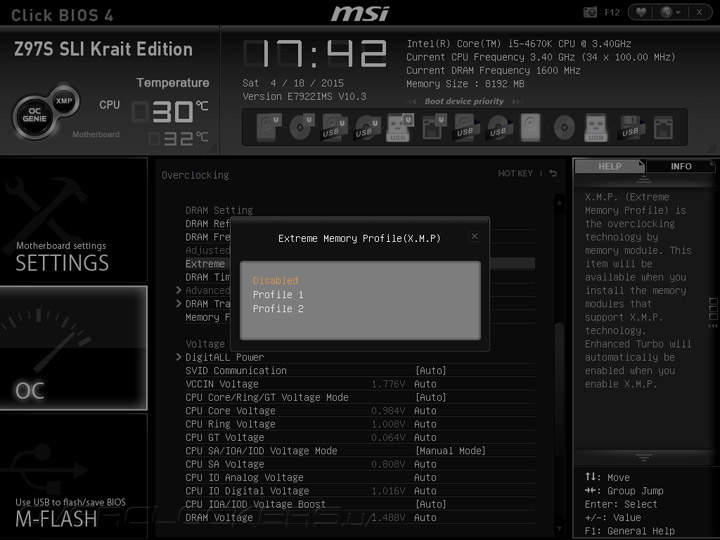Viewport: 720px width, 540px height.
Task: Click the CPU IO Analog Voltage Auto field
Action: coord(425,478)
